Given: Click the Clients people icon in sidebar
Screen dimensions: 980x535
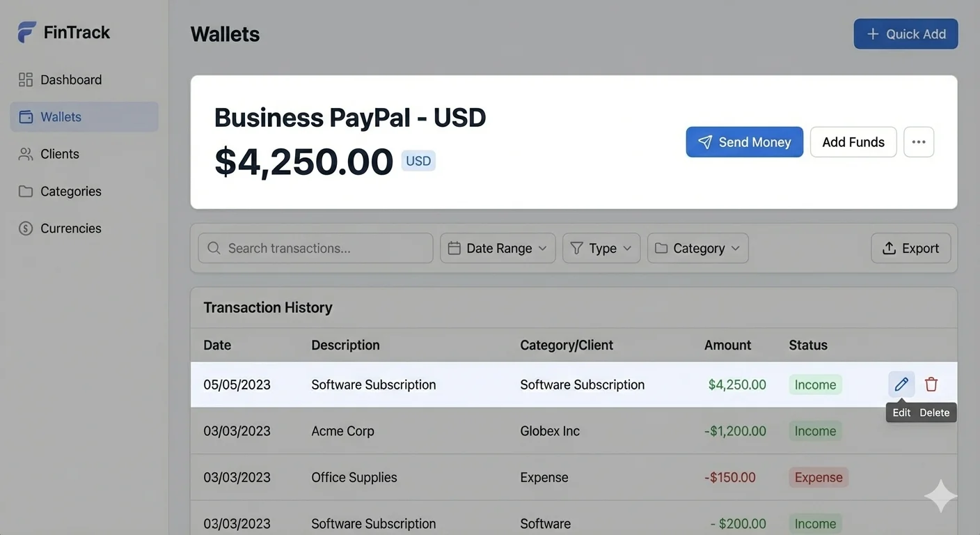Looking at the screenshot, I should 26,154.
